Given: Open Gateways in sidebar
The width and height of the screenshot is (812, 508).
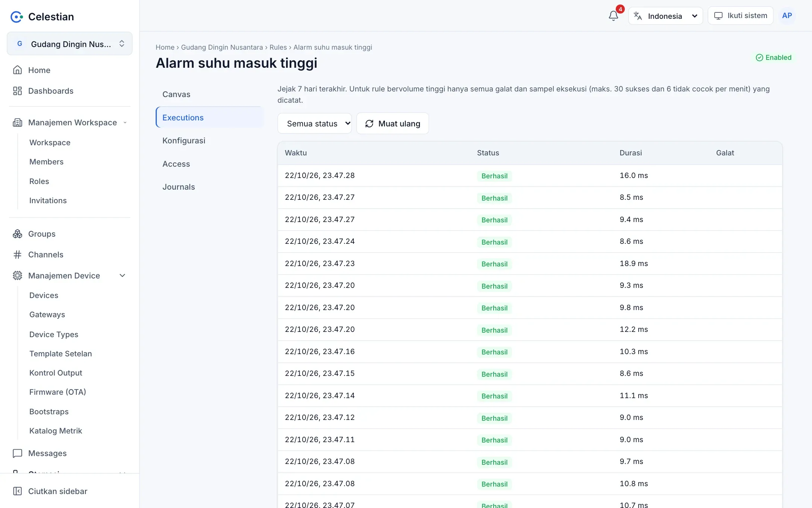Looking at the screenshot, I should click(x=47, y=315).
